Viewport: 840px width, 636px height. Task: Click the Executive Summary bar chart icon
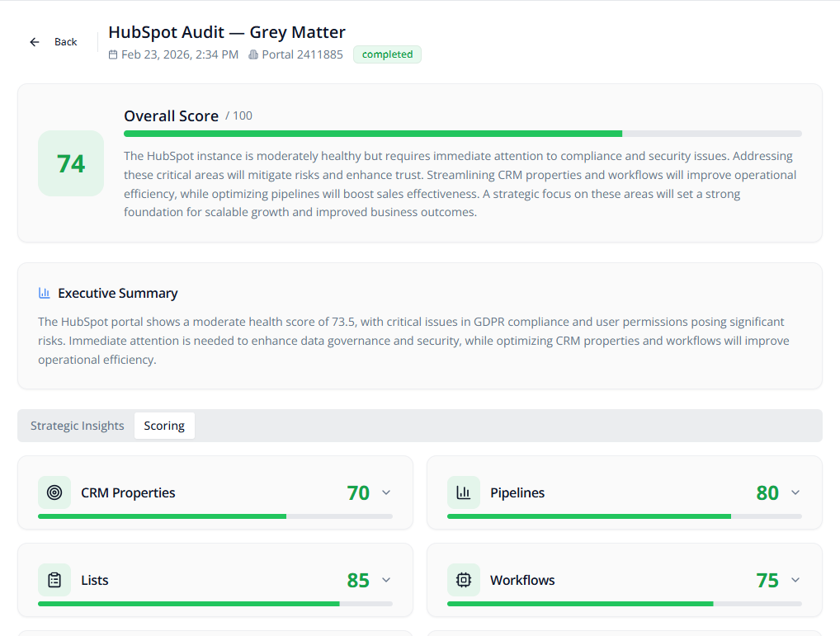pyautogui.click(x=45, y=294)
